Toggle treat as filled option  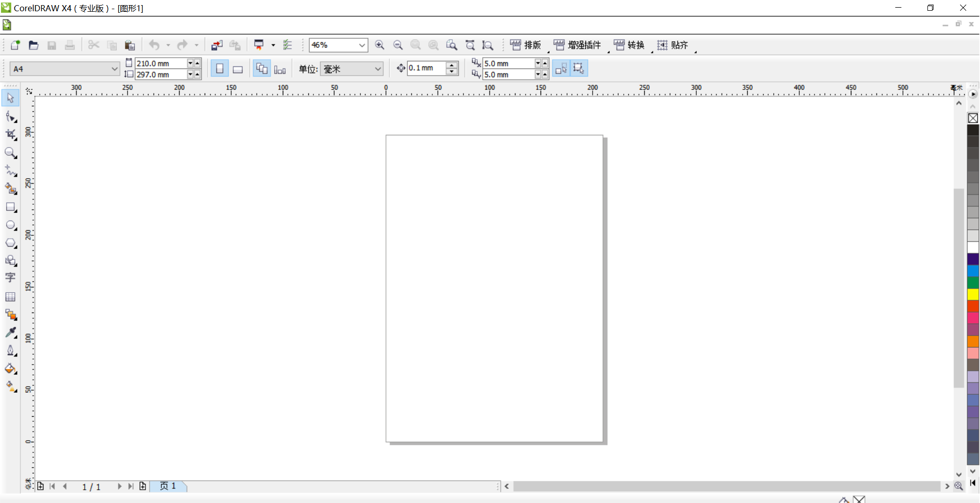[561, 68]
